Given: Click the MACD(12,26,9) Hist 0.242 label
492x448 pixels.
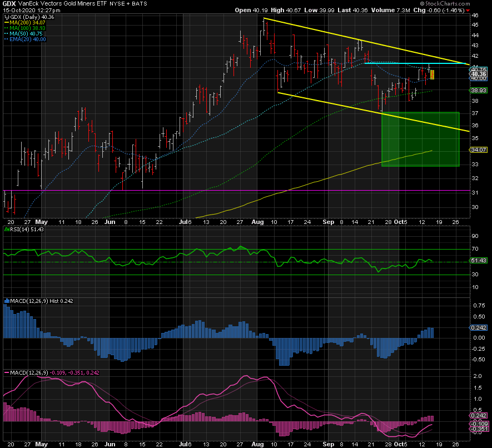Looking at the screenshot, I should (38, 301).
